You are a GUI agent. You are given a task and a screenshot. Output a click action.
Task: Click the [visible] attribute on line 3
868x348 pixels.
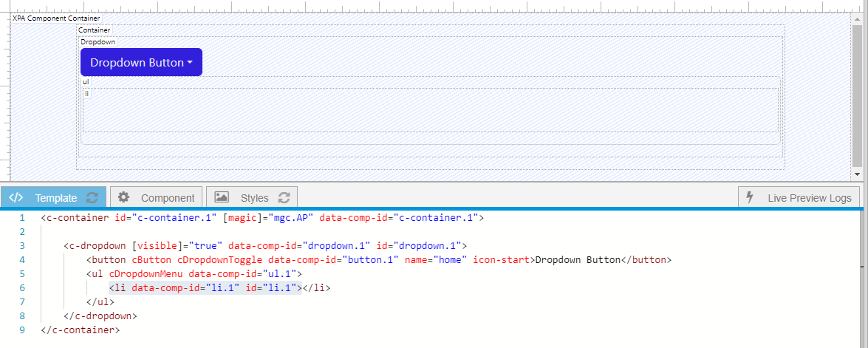point(158,245)
